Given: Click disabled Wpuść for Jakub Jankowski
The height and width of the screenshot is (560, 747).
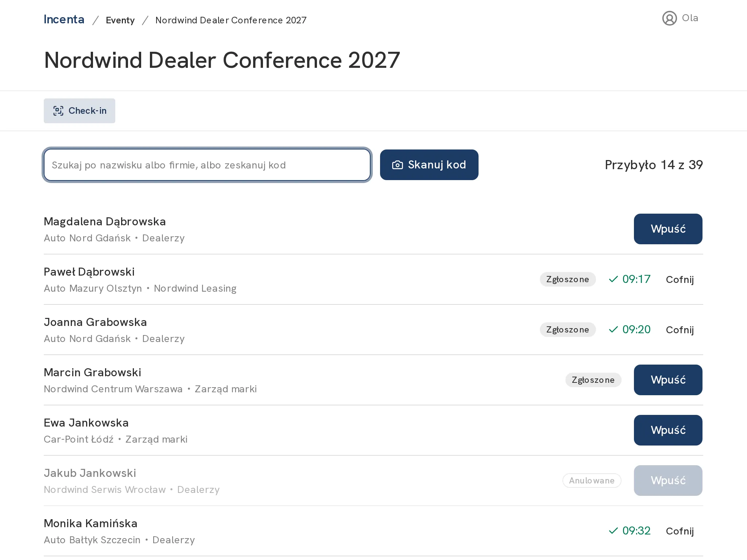Looking at the screenshot, I should 668,481.
